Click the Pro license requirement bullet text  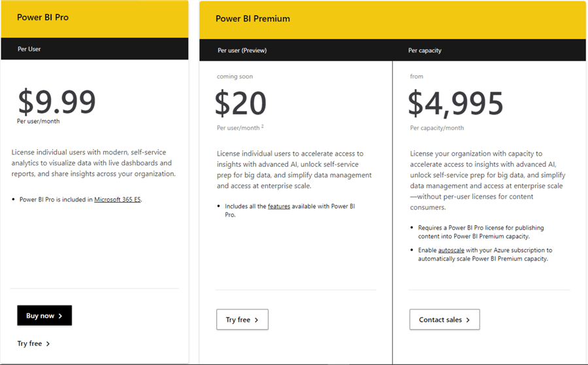481,232
